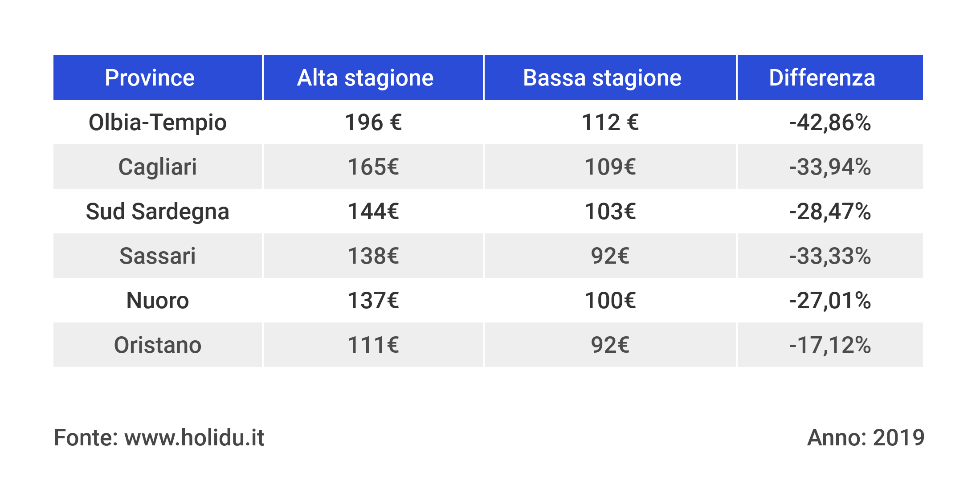Click the 196 € high season price
Screen dimensions: 980x481
(x=373, y=122)
